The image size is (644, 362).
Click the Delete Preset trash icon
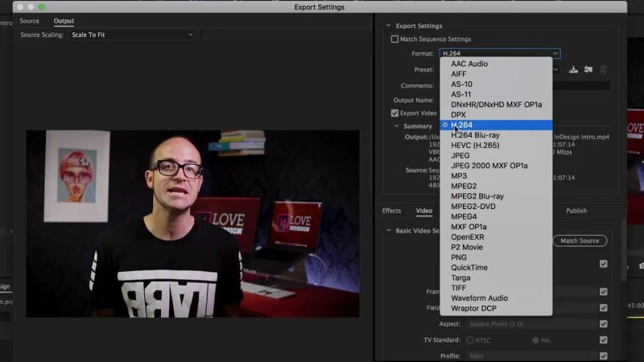point(603,70)
